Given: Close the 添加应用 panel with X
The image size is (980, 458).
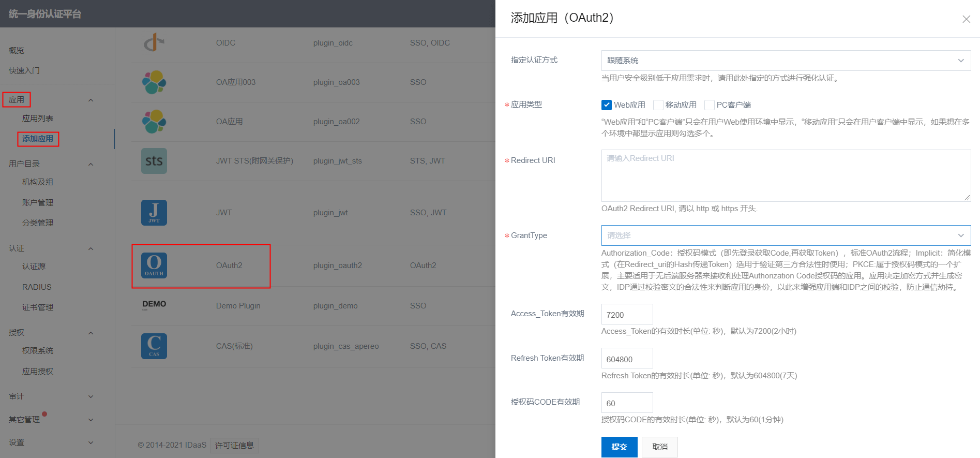Looking at the screenshot, I should point(966,19).
